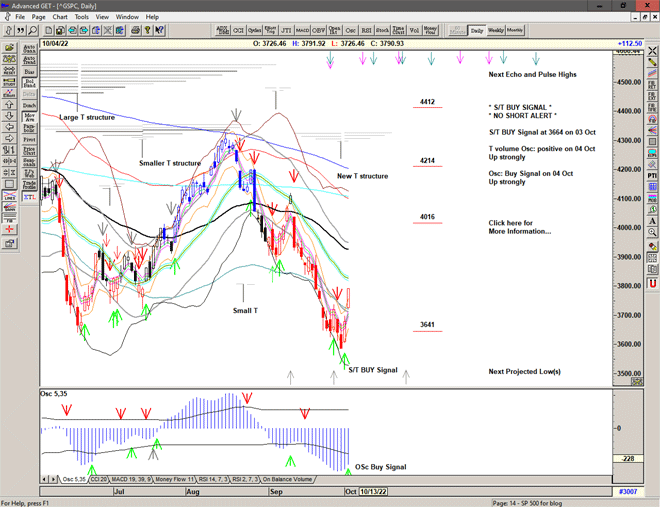660x507 pixels.
Task: Toggle the Mov Ave study
Action: point(29,117)
